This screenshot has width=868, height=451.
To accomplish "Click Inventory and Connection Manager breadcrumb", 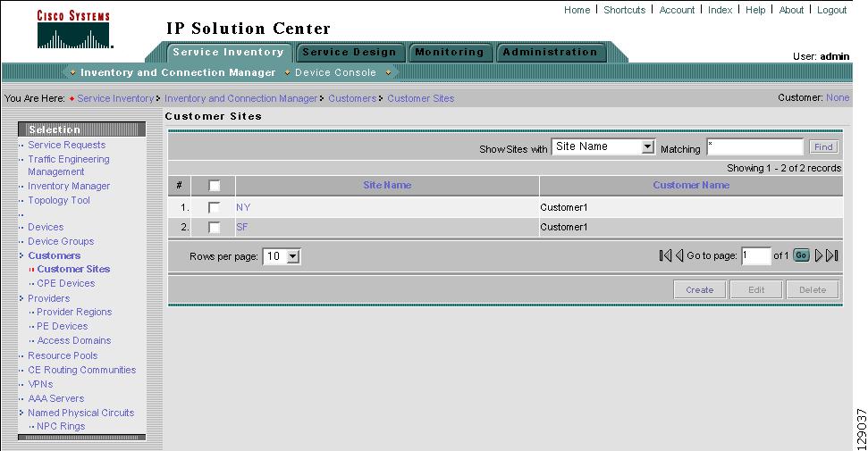I will coord(240,98).
